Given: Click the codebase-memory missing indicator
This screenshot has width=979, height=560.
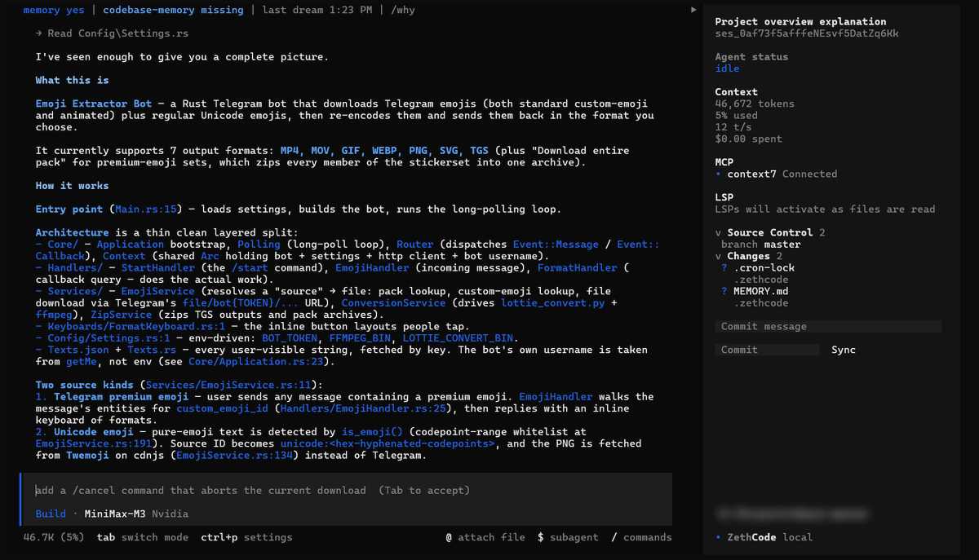Looking at the screenshot, I should point(173,10).
